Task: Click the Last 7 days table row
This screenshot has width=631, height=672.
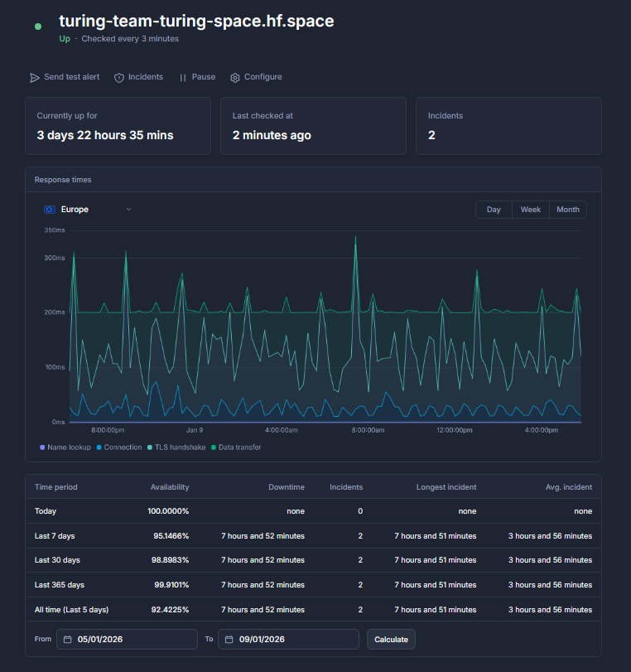Action: pos(314,536)
